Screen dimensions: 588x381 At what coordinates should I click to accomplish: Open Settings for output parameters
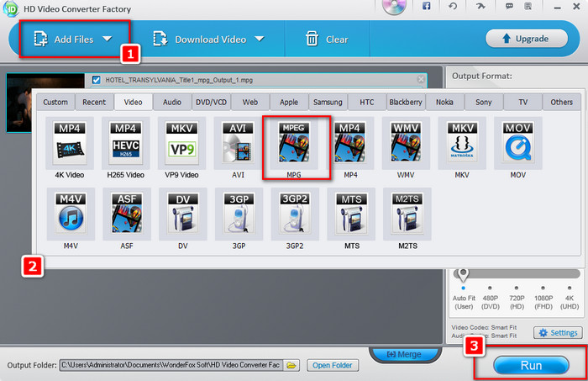[558, 332]
